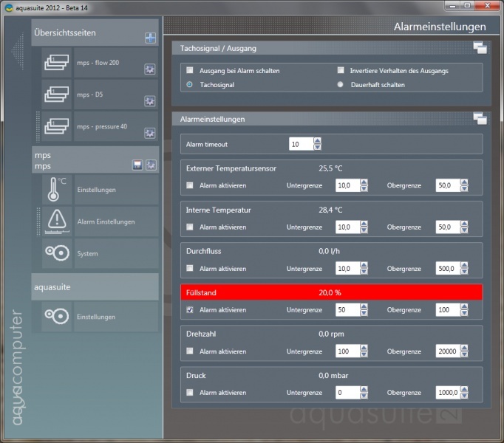Screen dimensions: 504x443
Task: Increase Externer Temperatursensor Untergrenze value
Action: pos(364,182)
